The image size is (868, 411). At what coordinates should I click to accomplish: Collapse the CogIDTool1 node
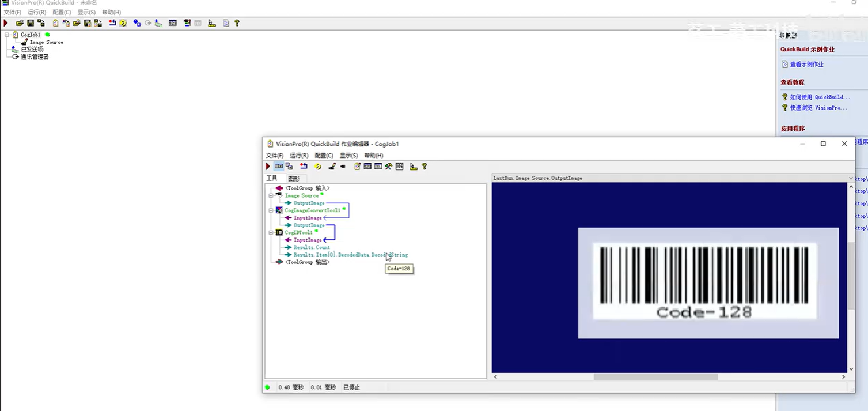pos(271,232)
